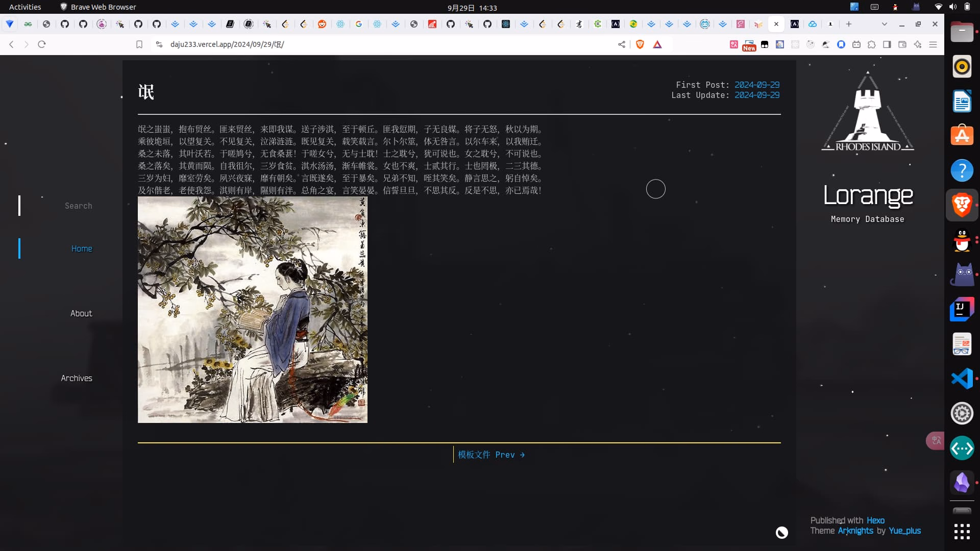Toggle the floating translate button
The width and height of the screenshot is (980, 551).
[x=936, y=441]
